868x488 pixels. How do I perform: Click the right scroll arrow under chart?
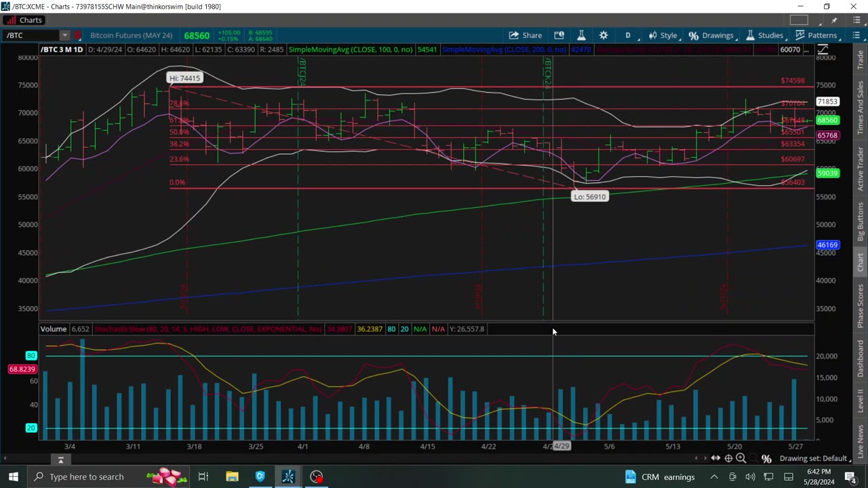[x=705, y=459]
